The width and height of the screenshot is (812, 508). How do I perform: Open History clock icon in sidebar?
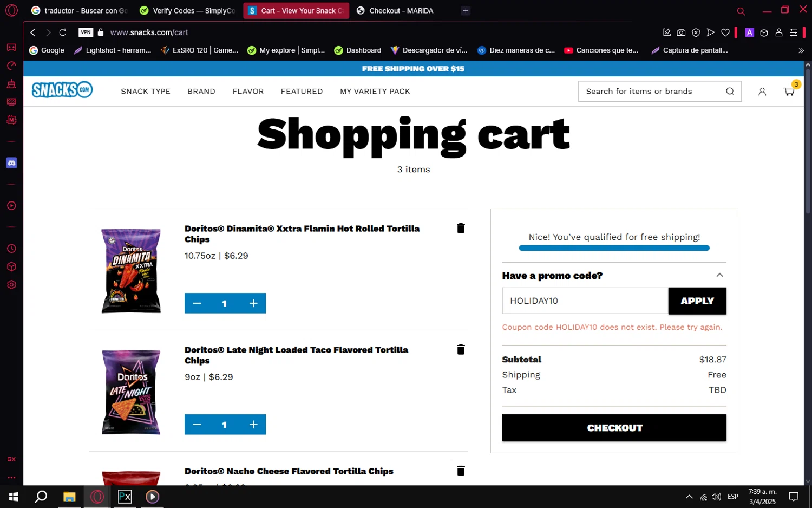11,249
